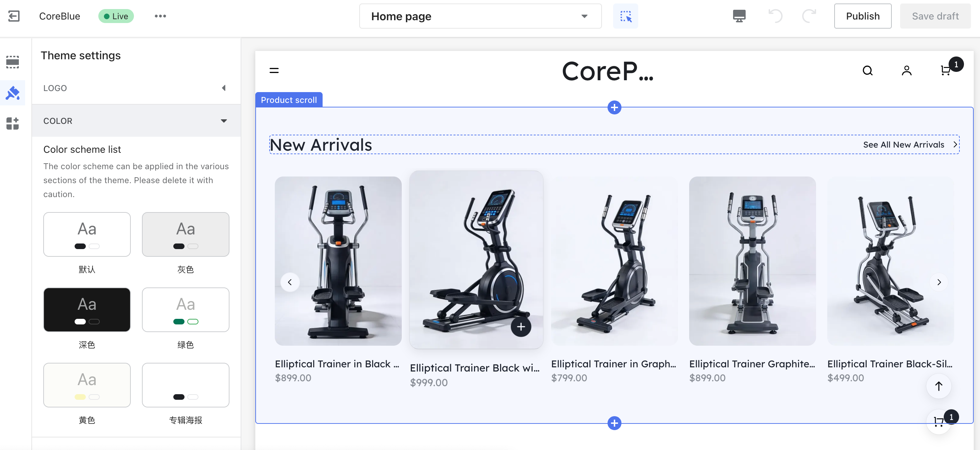Click the Publish button
Screen dimensions: 980x450
tap(862, 16)
